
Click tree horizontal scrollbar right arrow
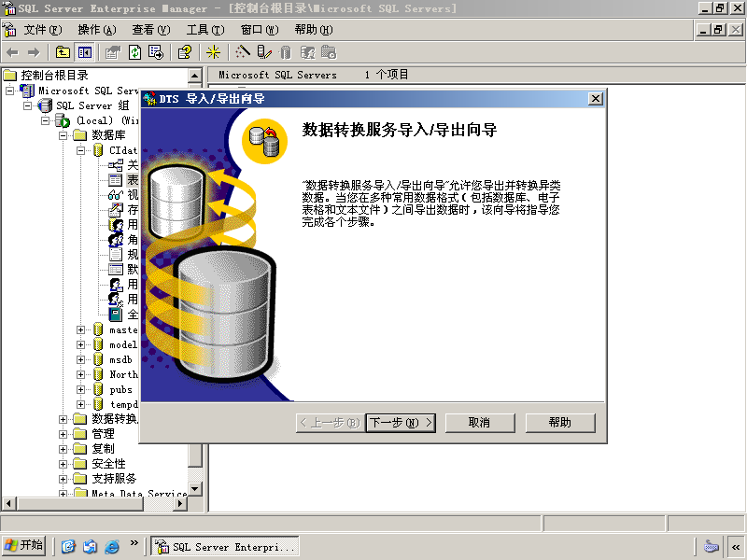click(x=180, y=503)
